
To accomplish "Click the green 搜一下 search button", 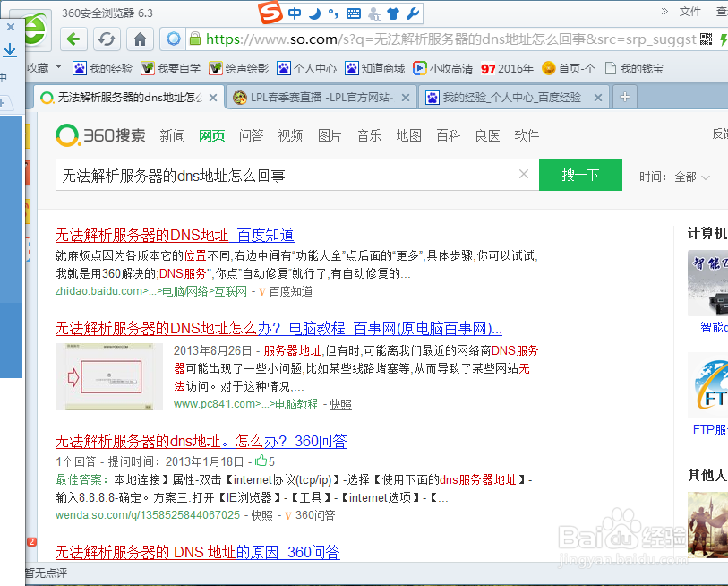I will [580, 175].
